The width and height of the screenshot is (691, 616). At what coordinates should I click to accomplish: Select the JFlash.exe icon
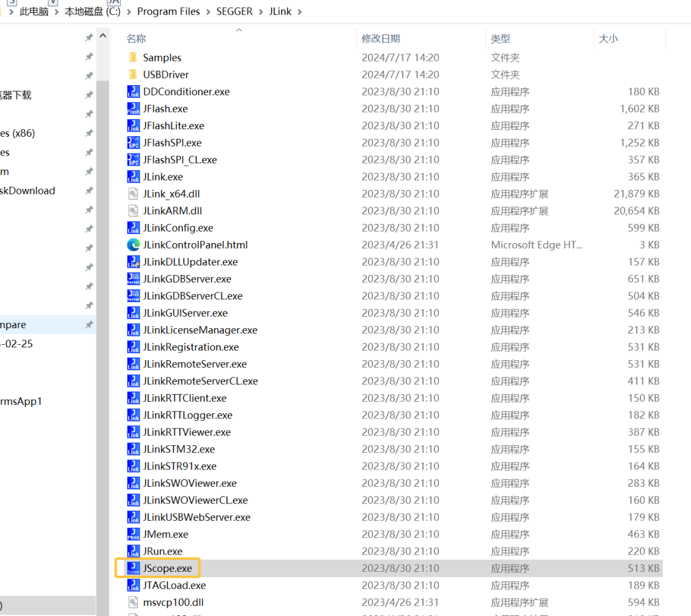pos(133,108)
